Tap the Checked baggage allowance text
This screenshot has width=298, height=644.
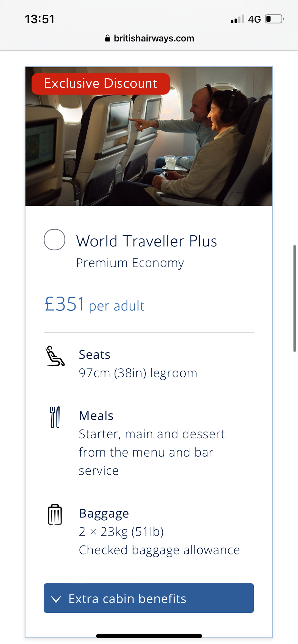tap(159, 550)
